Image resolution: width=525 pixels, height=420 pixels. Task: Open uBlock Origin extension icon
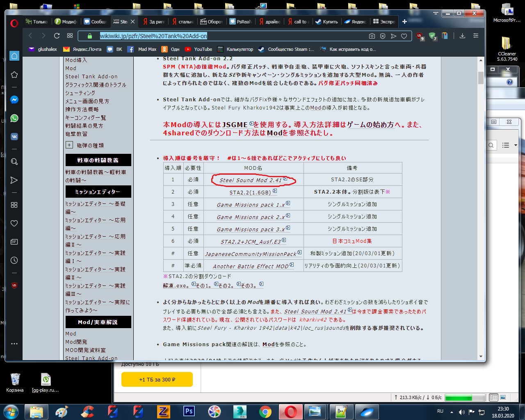(420, 36)
